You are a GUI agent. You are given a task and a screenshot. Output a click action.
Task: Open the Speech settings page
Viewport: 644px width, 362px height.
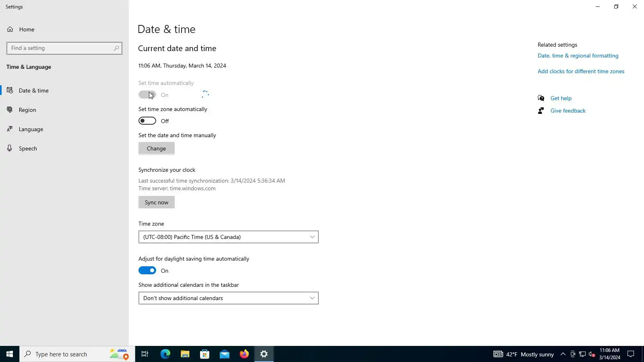point(64,148)
